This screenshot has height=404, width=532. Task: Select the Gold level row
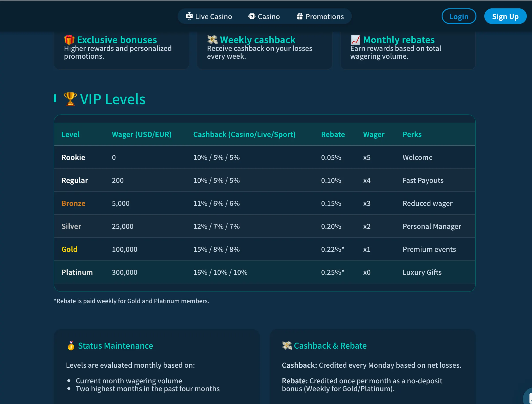point(264,249)
